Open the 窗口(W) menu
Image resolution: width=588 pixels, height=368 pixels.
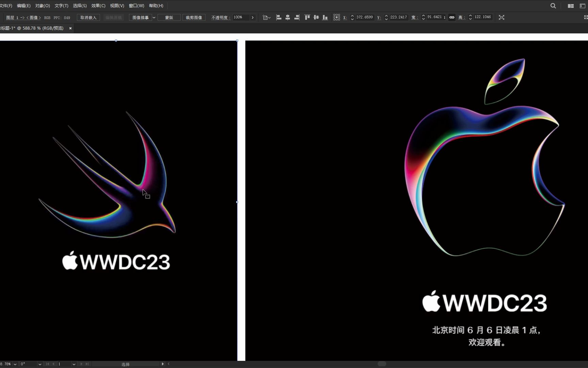pyautogui.click(x=136, y=6)
